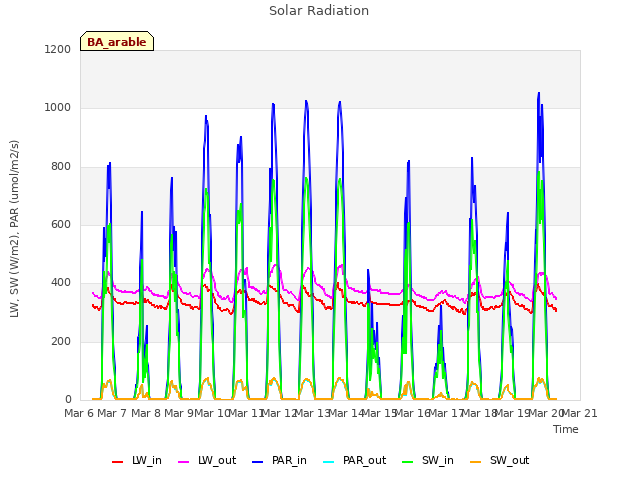
Task: Click the red LW_in legend swatch
Action: click(x=118, y=462)
